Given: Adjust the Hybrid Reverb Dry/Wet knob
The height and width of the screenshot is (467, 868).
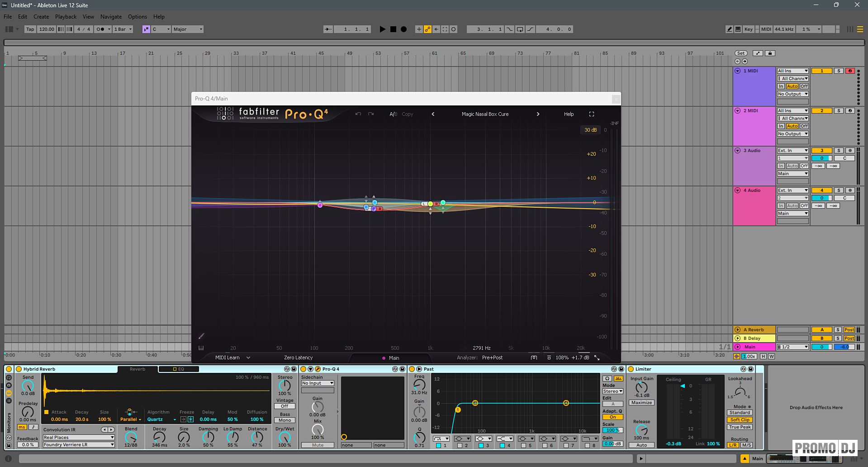Looking at the screenshot, I should coord(285,437).
